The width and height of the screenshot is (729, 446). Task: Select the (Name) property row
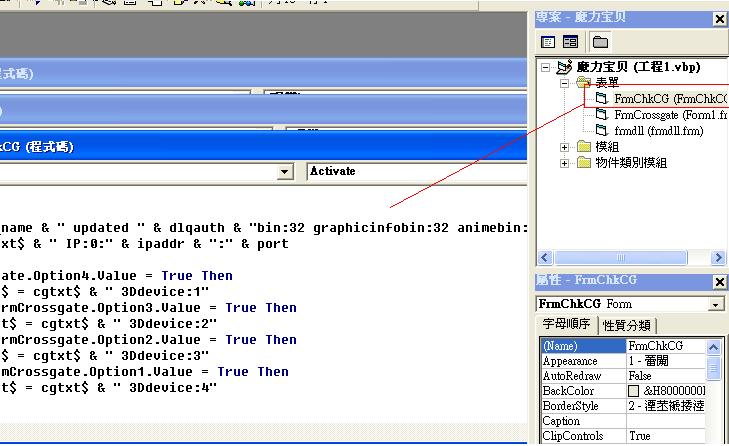point(623,346)
